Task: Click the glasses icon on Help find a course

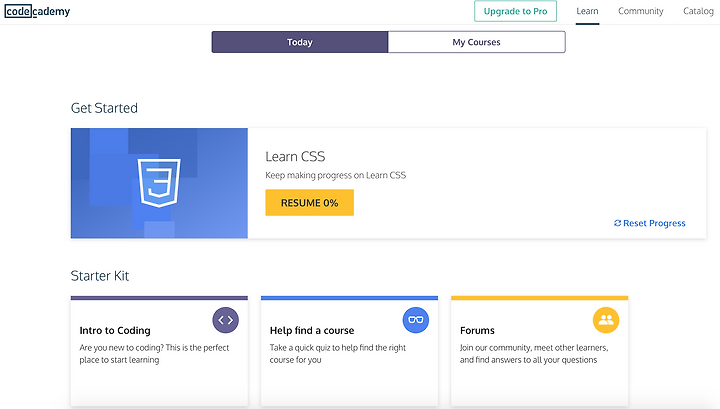Action: [416, 320]
